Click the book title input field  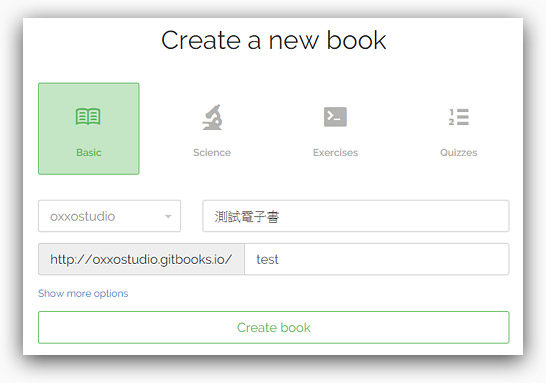tap(356, 216)
